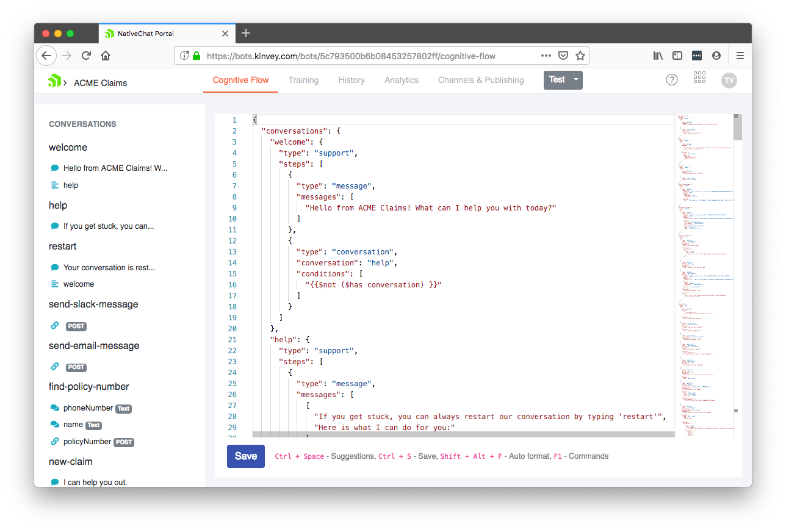The width and height of the screenshot is (786, 532).
Task: Open the apps grid switcher
Action: point(700,78)
